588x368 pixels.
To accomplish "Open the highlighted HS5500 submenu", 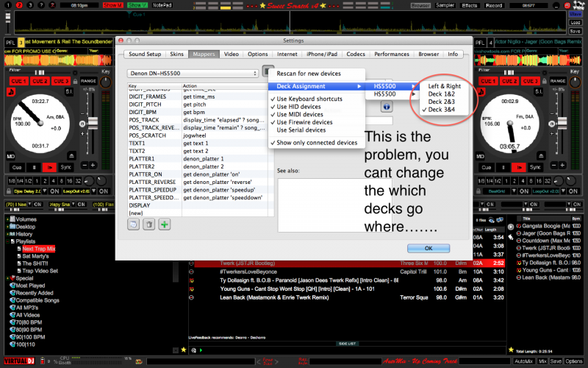I will 392,86.
